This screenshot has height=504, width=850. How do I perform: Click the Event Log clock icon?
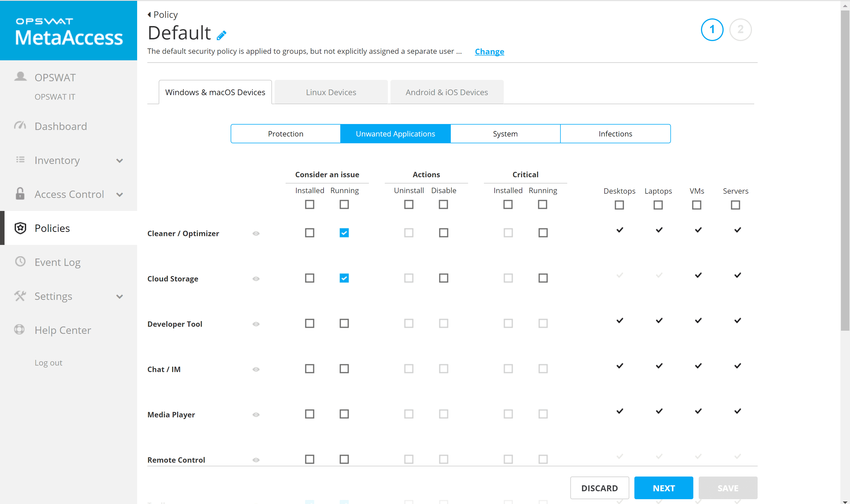tap(20, 262)
